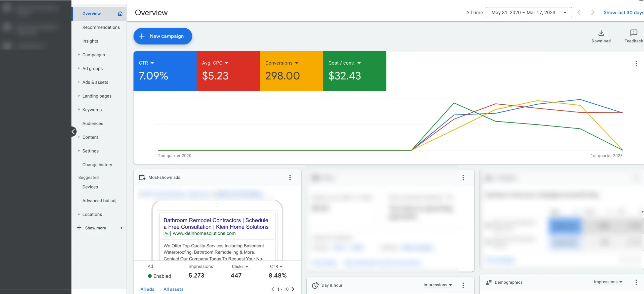Open the Devices page
Image resolution: width=644 pixels, height=294 pixels.
(x=90, y=187)
